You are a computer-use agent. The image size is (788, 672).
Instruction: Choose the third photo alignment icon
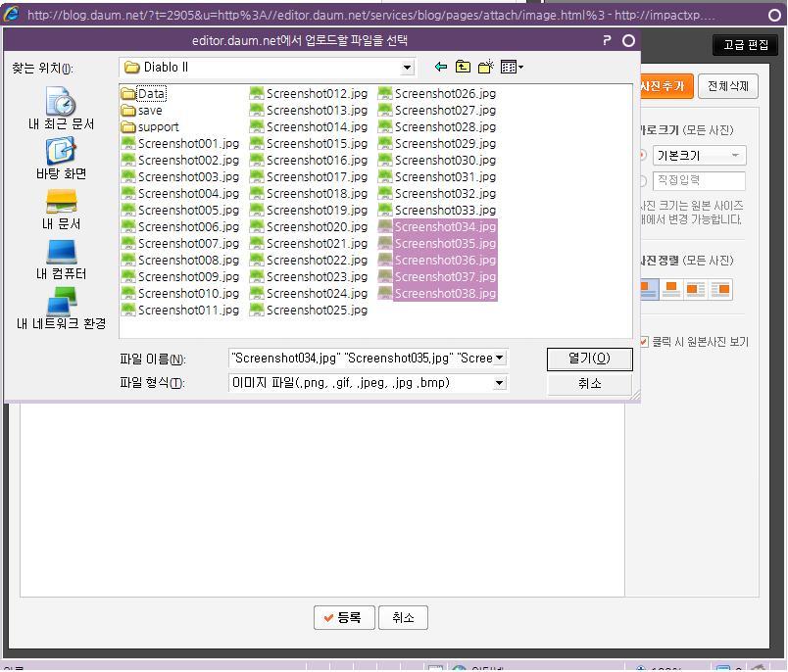click(x=696, y=290)
